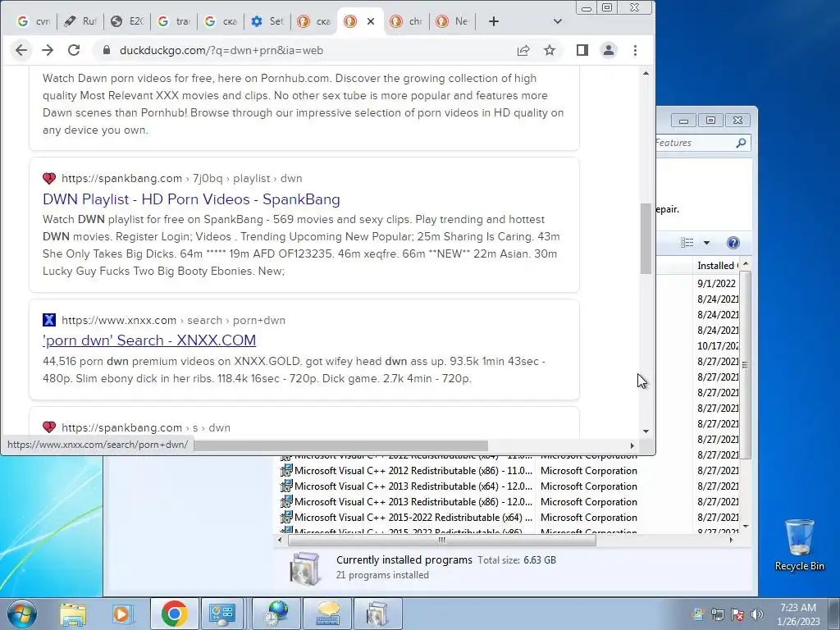Screen dimensions: 840x630
Task: Switch to the 'cvn' Google tab
Action: point(34,21)
